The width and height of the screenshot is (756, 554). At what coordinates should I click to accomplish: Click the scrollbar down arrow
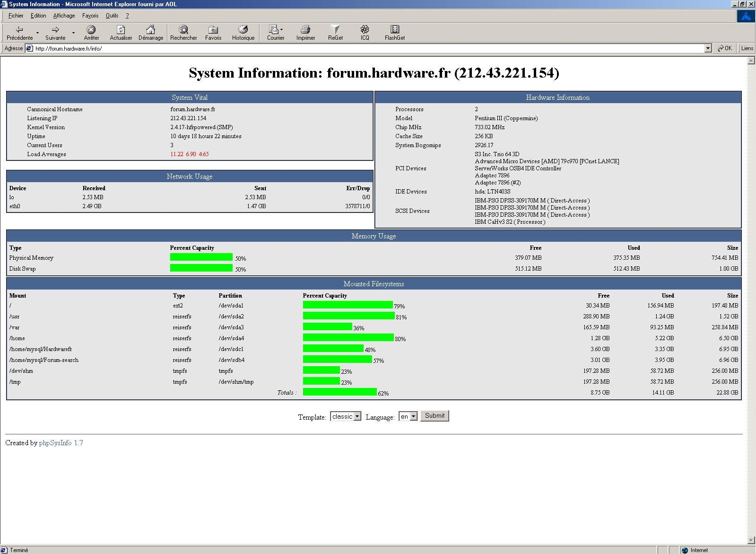[751, 540]
